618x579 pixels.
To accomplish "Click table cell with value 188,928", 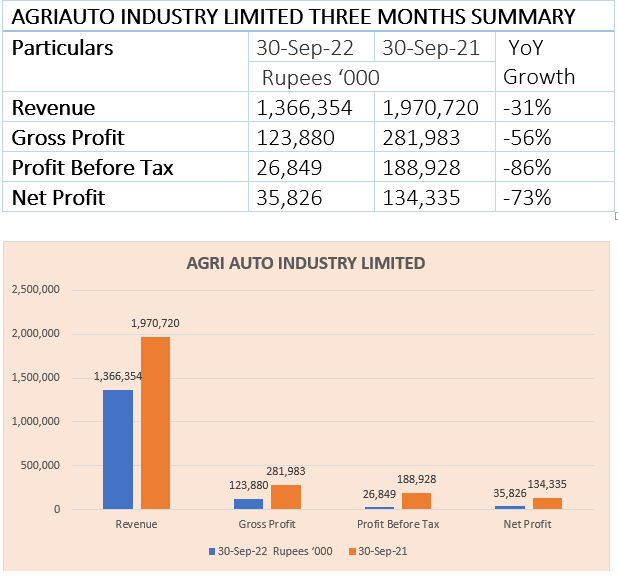I will pos(435,167).
